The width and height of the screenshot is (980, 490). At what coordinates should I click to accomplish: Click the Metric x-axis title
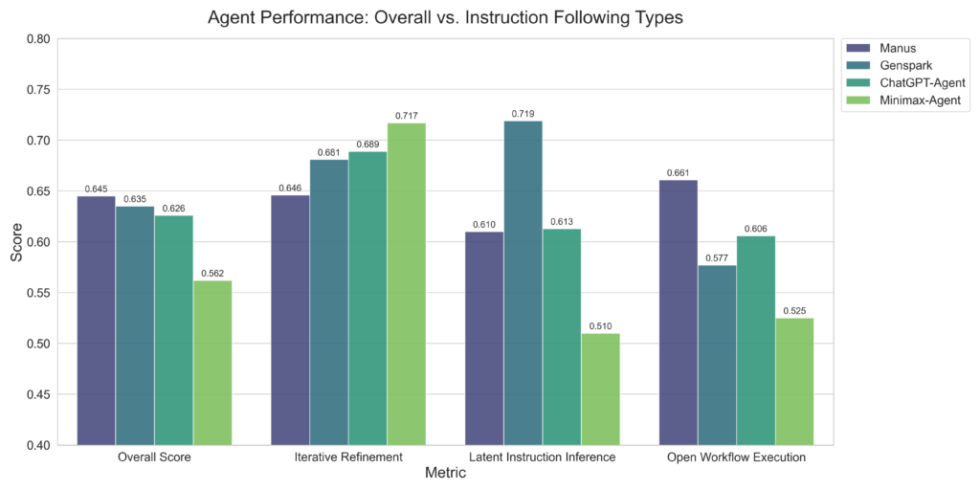click(x=445, y=474)
